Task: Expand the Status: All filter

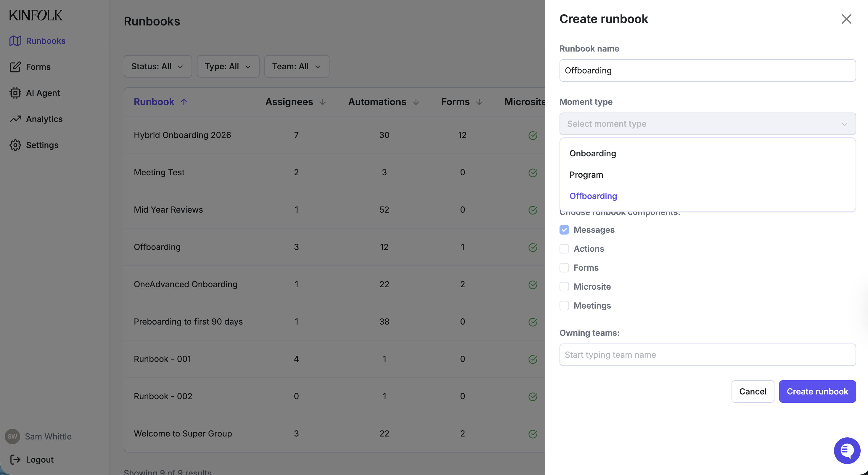Action: pos(158,66)
